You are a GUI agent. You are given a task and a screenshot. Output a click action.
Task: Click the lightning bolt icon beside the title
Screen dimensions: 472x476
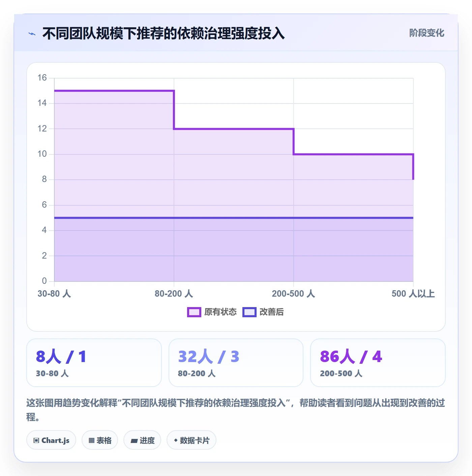click(32, 34)
